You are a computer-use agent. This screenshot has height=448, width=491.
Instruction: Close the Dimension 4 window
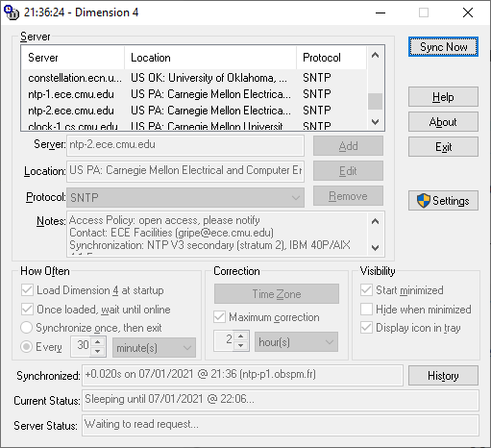click(x=468, y=12)
